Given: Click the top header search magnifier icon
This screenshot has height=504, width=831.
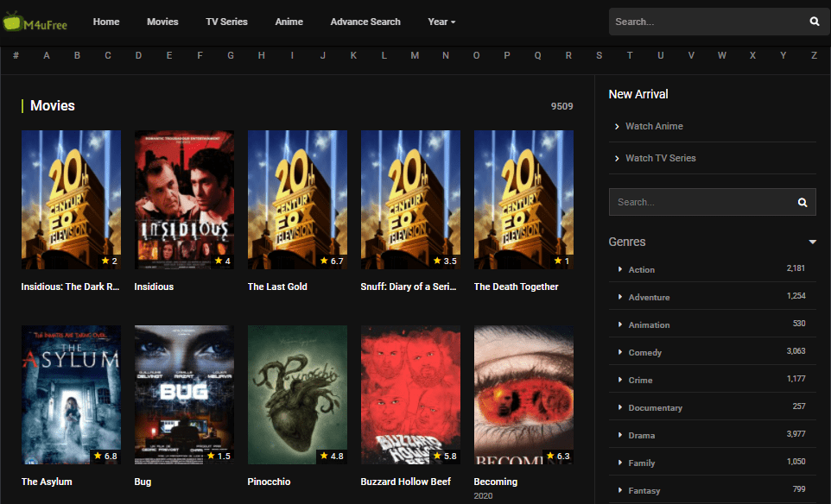Looking at the screenshot, I should [x=815, y=22].
